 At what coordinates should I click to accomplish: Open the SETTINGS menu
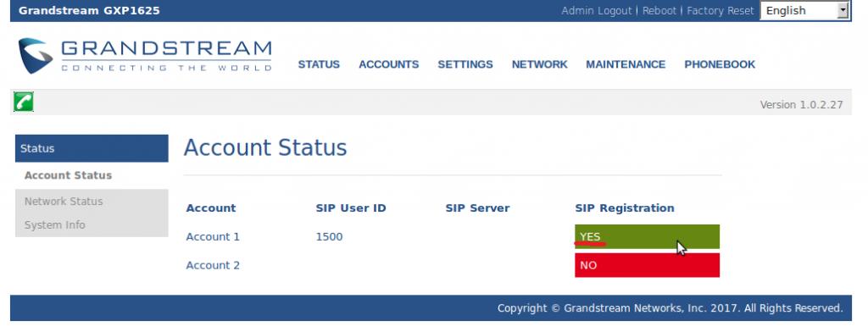465,64
